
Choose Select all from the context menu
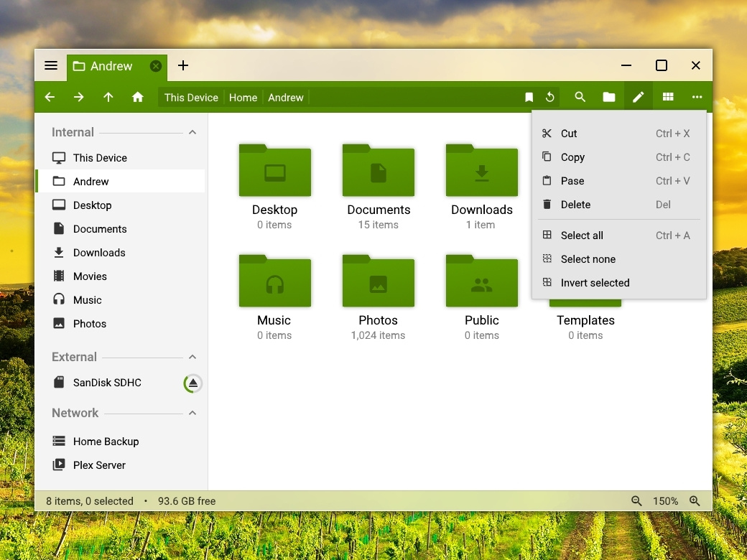click(582, 235)
